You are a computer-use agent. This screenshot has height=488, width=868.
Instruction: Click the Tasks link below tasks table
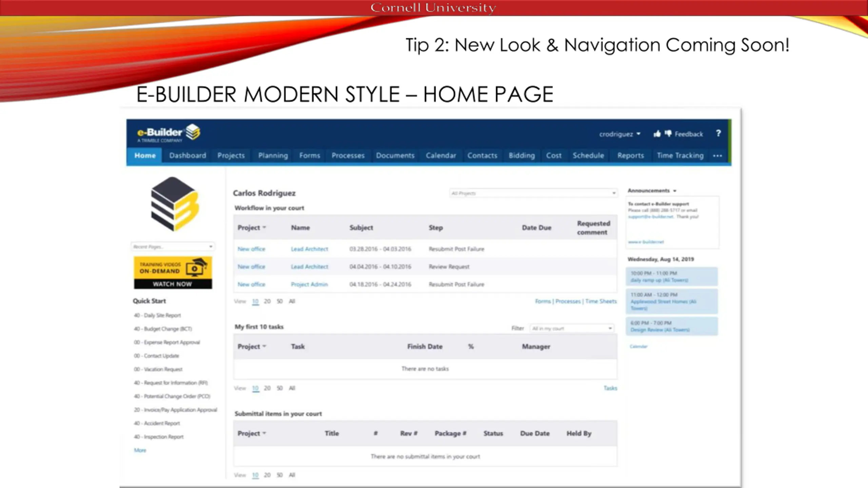coord(610,388)
